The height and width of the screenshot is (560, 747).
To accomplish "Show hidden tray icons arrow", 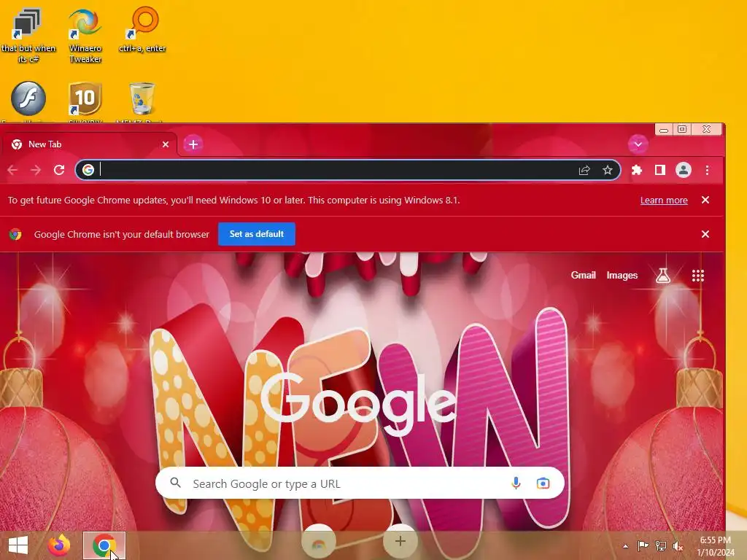I will pyautogui.click(x=625, y=546).
